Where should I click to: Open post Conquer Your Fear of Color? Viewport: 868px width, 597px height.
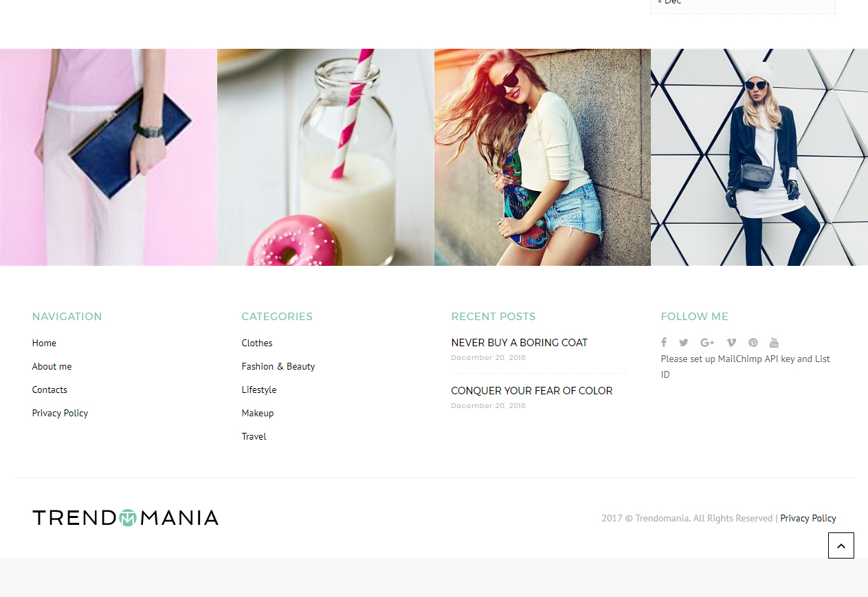coord(532,391)
